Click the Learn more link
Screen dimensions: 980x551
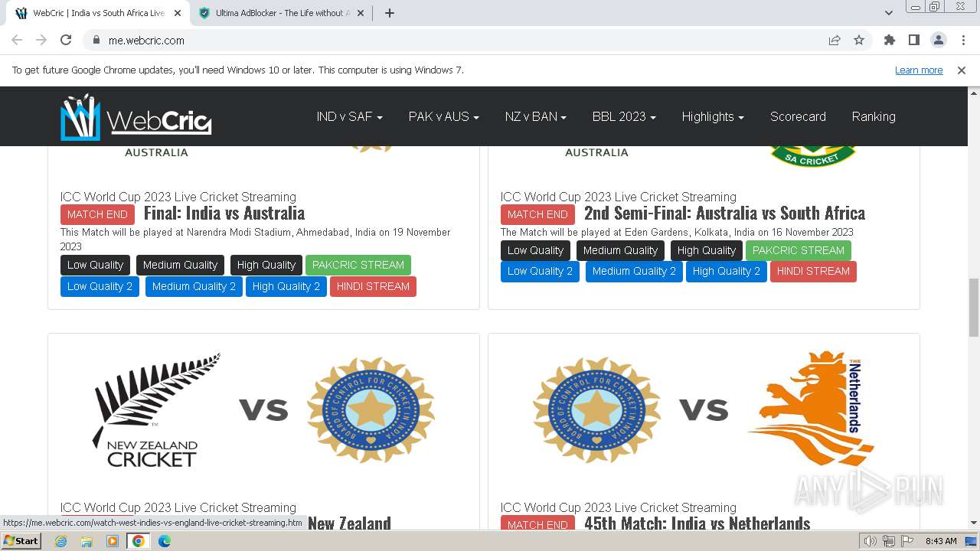[x=919, y=70]
